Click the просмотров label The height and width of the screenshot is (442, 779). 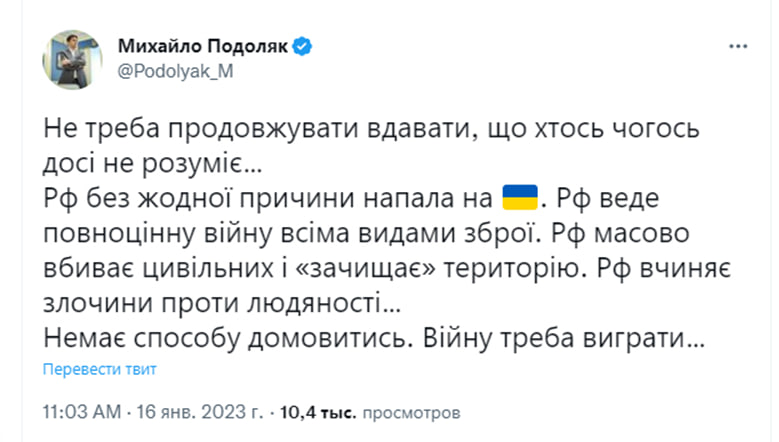pyautogui.click(x=411, y=413)
